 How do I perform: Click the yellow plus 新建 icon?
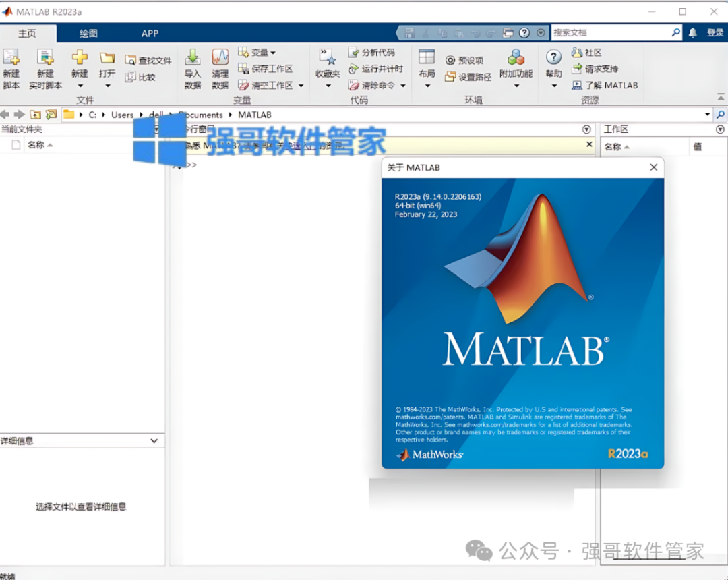[80, 57]
